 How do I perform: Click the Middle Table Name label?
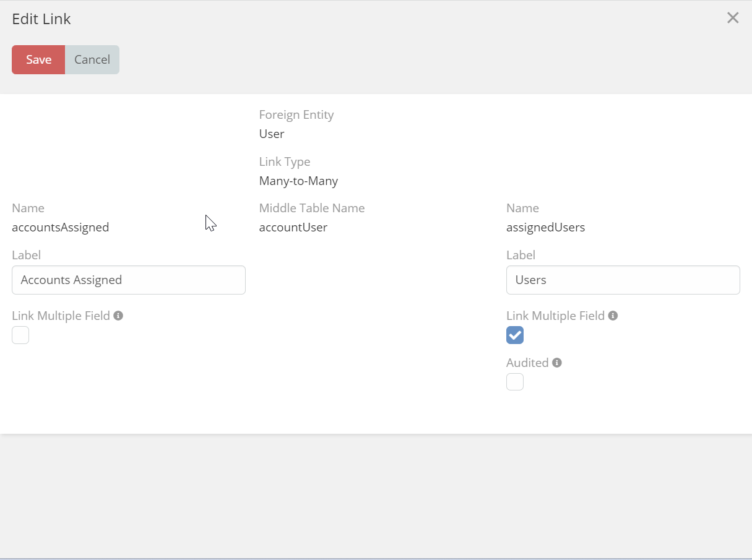(x=312, y=209)
